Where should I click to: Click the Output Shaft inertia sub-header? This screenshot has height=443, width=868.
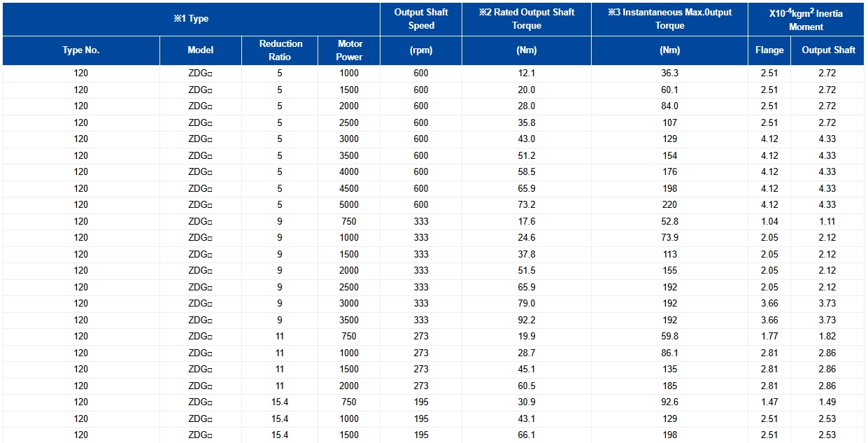[x=828, y=50]
